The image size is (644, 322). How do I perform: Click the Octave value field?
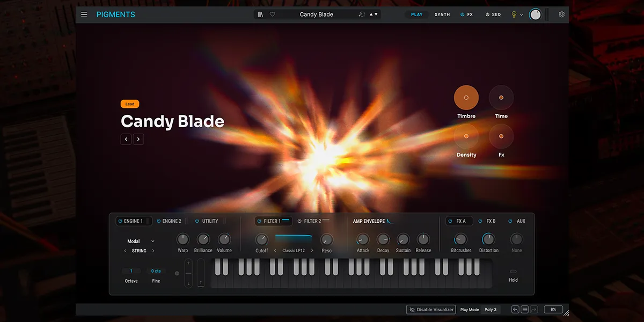(131, 271)
